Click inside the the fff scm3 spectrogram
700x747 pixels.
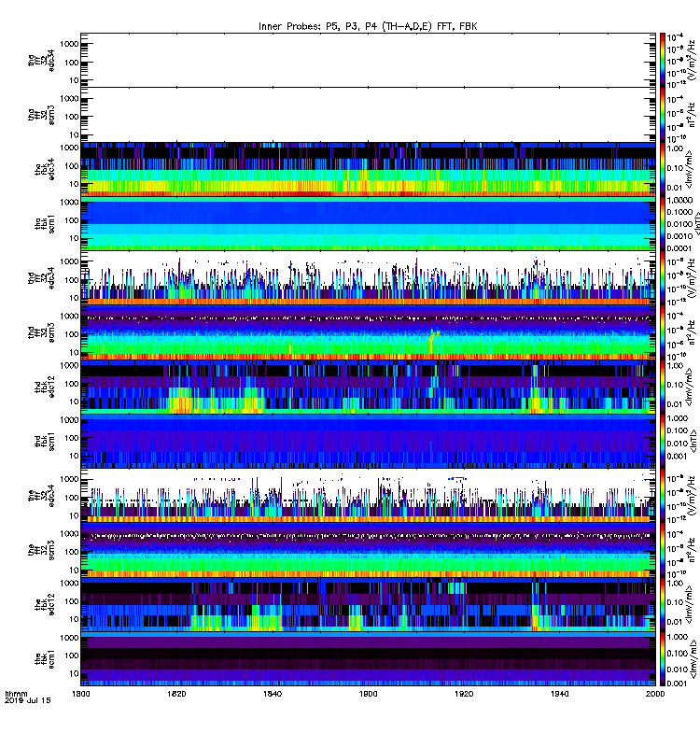point(368,550)
